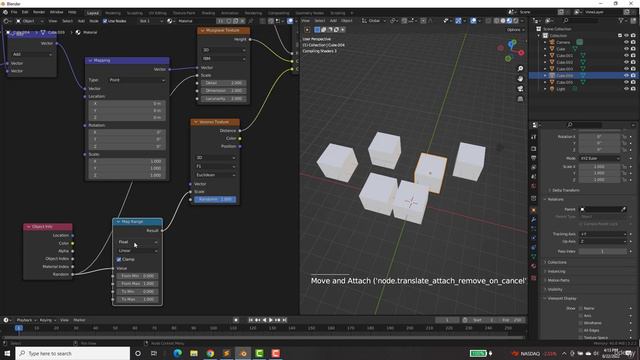640x360 pixels.
Task: Switch to rendered viewport shading
Action: coord(516,21)
